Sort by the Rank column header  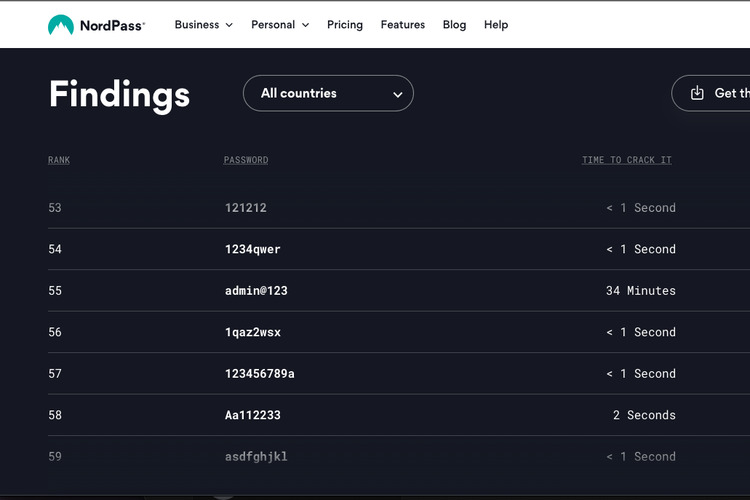(59, 160)
